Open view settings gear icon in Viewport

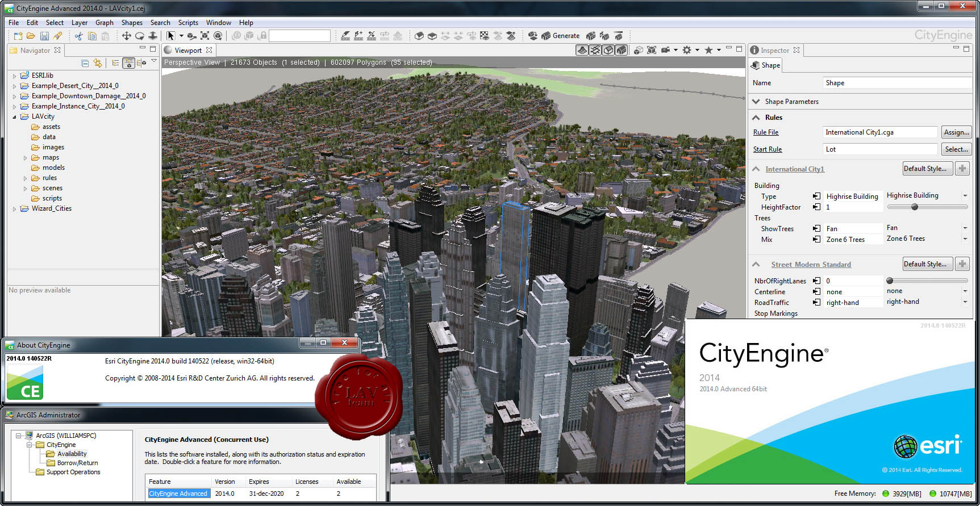click(687, 50)
